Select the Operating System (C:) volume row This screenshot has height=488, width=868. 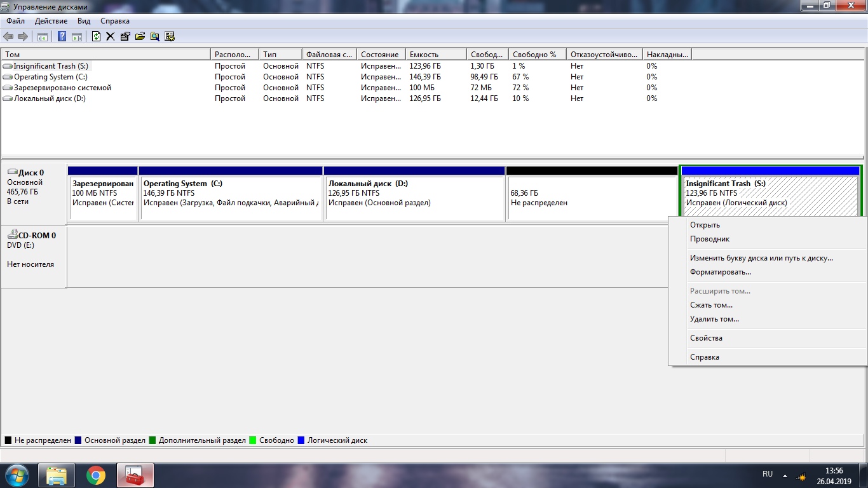pyautogui.click(x=46, y=77)
